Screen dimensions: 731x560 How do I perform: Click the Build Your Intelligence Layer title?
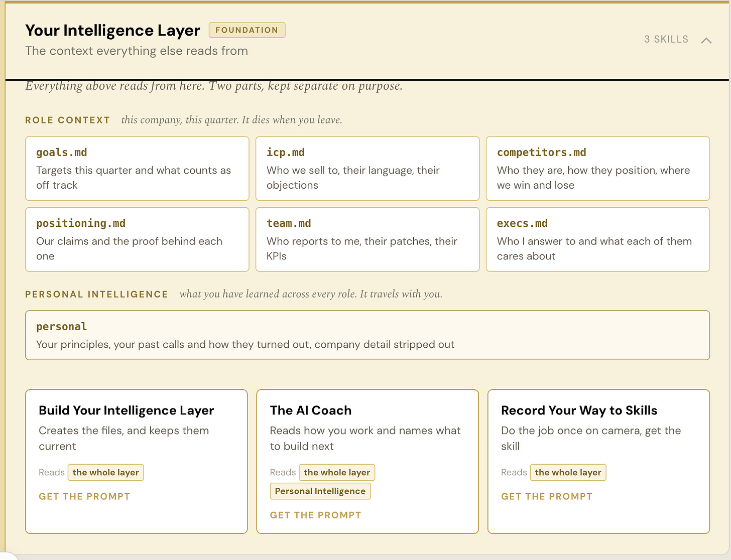(127, 410)
